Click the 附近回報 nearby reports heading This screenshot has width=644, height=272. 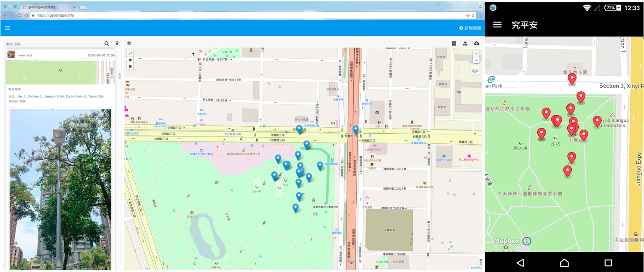(13, 44)
